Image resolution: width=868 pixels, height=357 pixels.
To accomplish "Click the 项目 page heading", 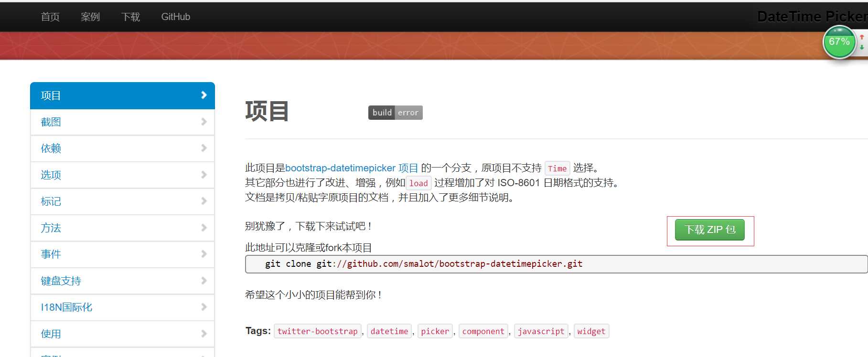I will (267, 111).
